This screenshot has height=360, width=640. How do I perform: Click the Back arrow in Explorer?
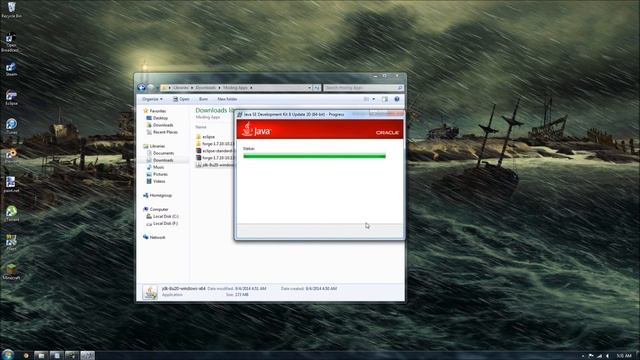(x=142, y=87)
